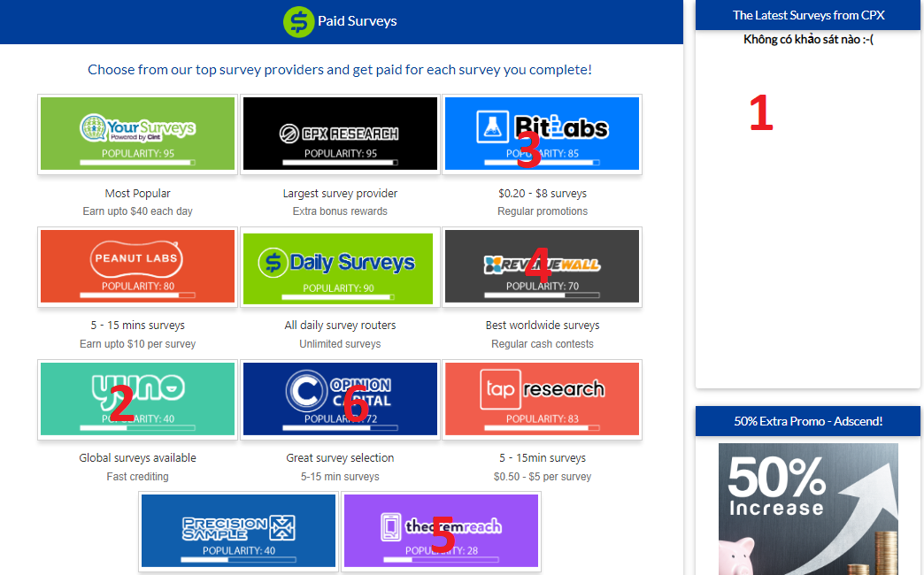Open the YourSurveys provider card
924x575 pixels.
(x=137, y=134)
